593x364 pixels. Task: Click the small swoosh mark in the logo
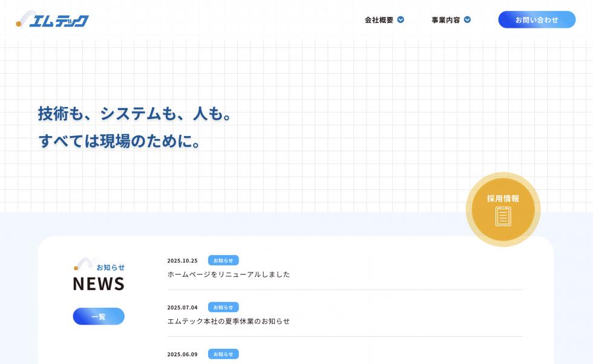click(x=24, y=18)
